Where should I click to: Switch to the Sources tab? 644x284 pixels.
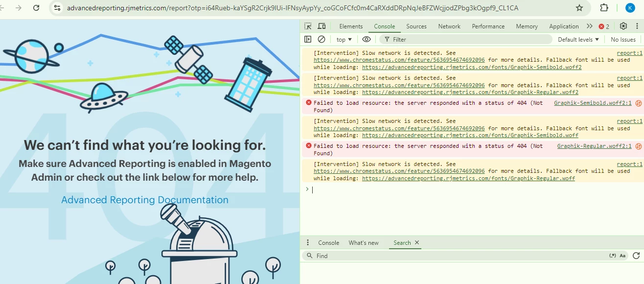click(416, 26)
